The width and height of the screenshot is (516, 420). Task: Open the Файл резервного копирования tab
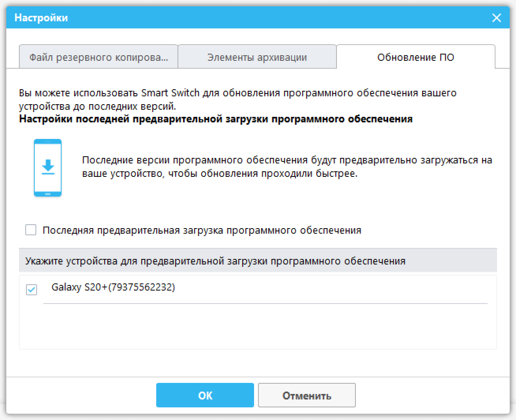99,57
